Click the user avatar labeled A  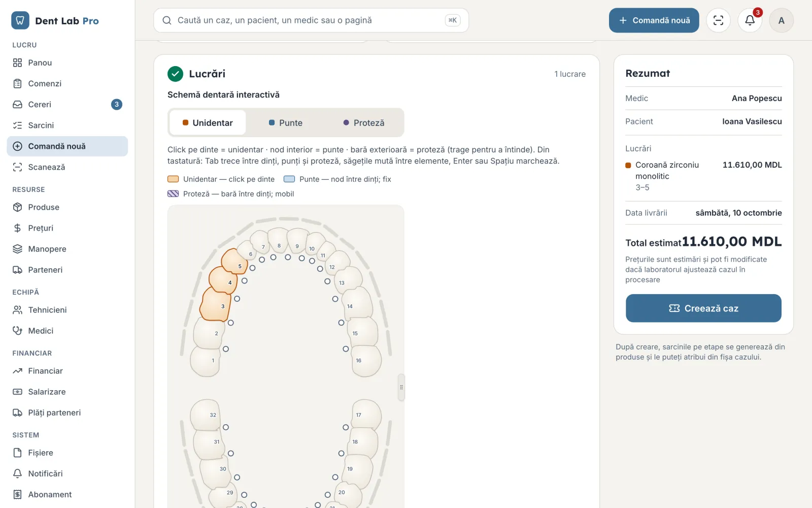tap(781, 20)
